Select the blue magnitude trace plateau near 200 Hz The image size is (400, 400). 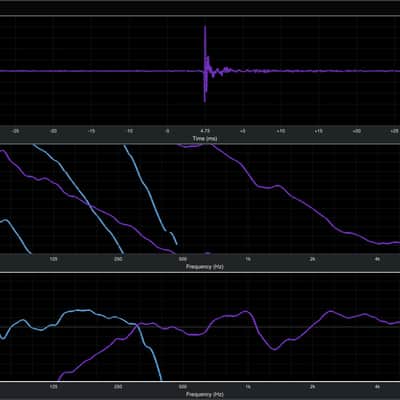(80, 311)
